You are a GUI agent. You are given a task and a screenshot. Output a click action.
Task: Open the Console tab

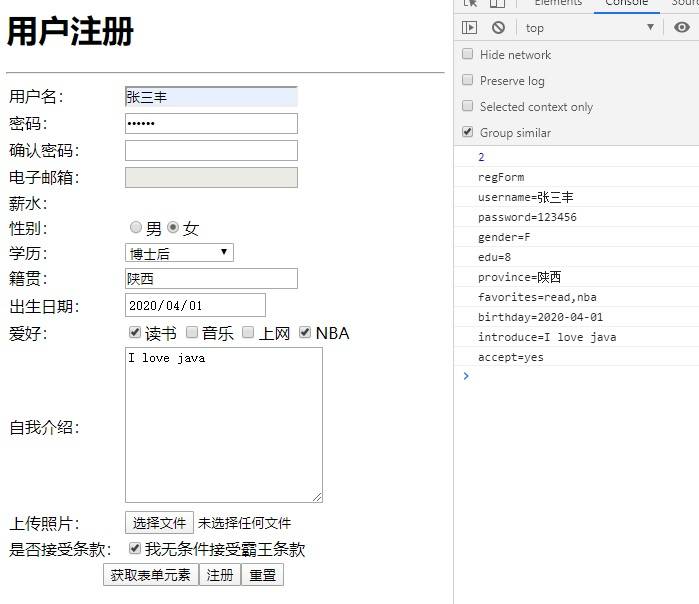(x=626, y=4)
